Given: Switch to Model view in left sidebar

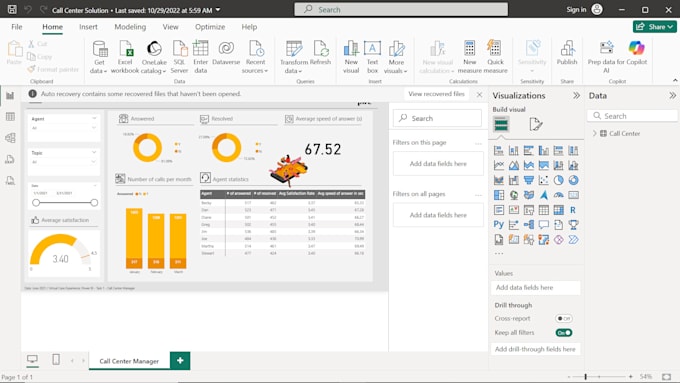Looking at the screenshot, I should (x=10, y=138).
